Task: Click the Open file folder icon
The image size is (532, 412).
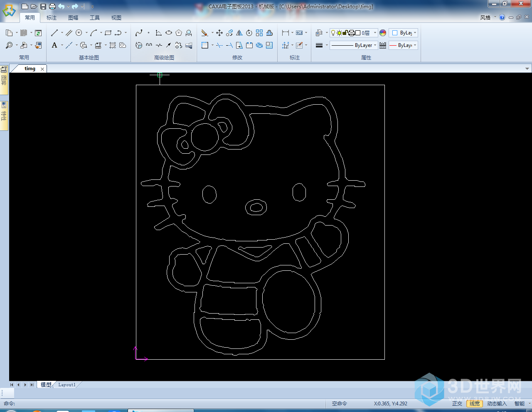Action: point(34,6)
